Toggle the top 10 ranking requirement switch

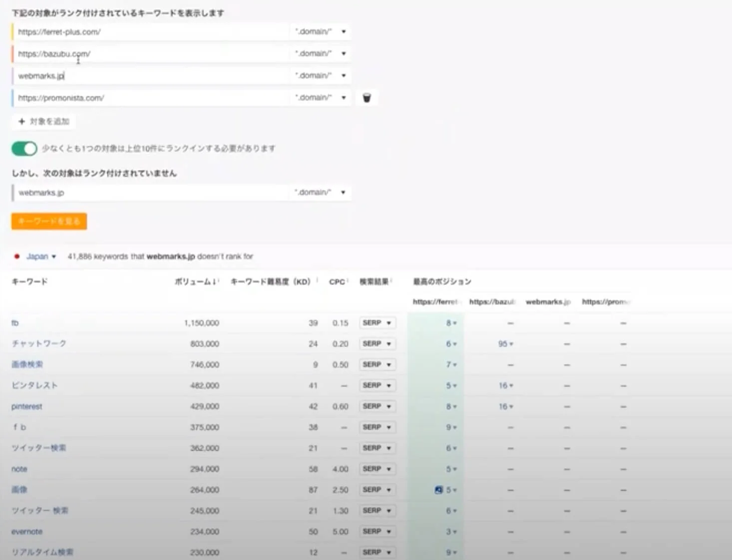coord(24,149)
